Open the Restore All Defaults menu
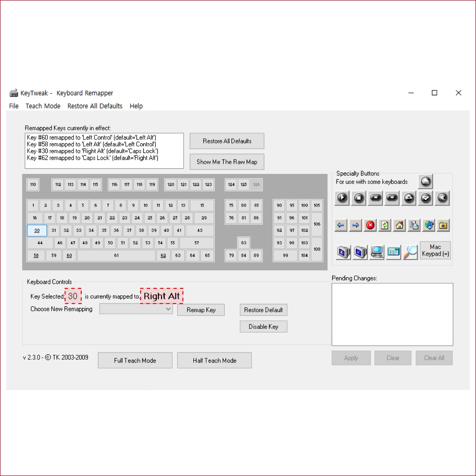The width and height of the screenshot is (476, 476). [95, 106]
